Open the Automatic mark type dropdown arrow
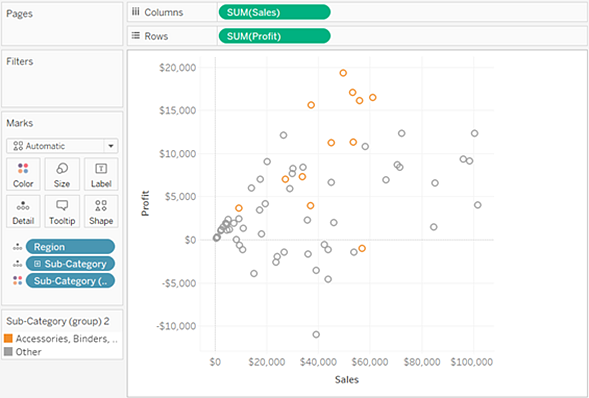Image resolution: width=589 pixels, height=398 pixels. click(x=111, y=146)
